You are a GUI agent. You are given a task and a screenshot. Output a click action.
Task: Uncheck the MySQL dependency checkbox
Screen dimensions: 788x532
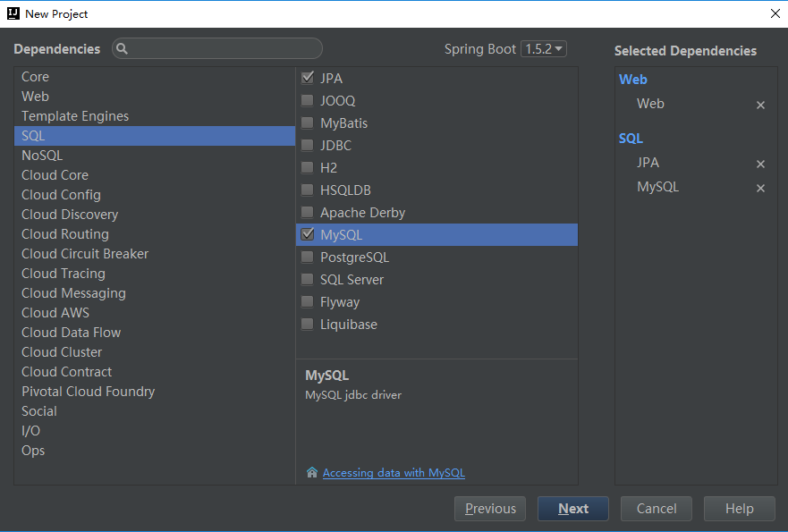[308, 235]
